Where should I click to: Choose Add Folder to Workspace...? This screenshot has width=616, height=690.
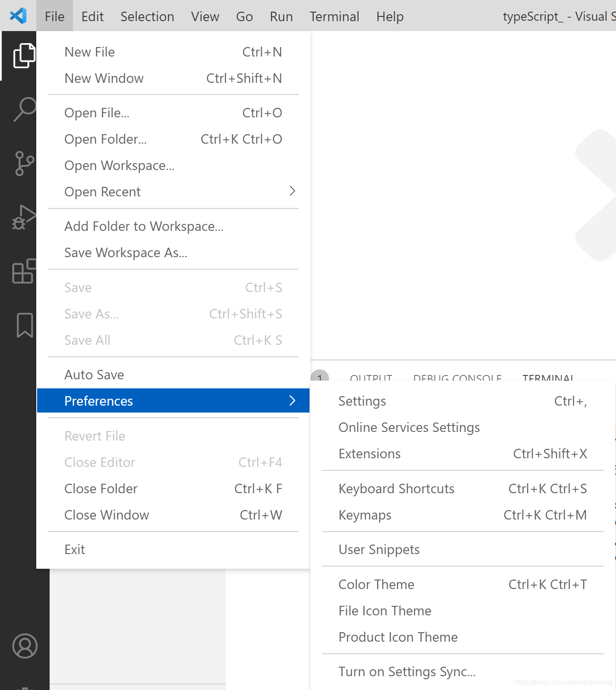pyautogui.click(x=173, y=226)
